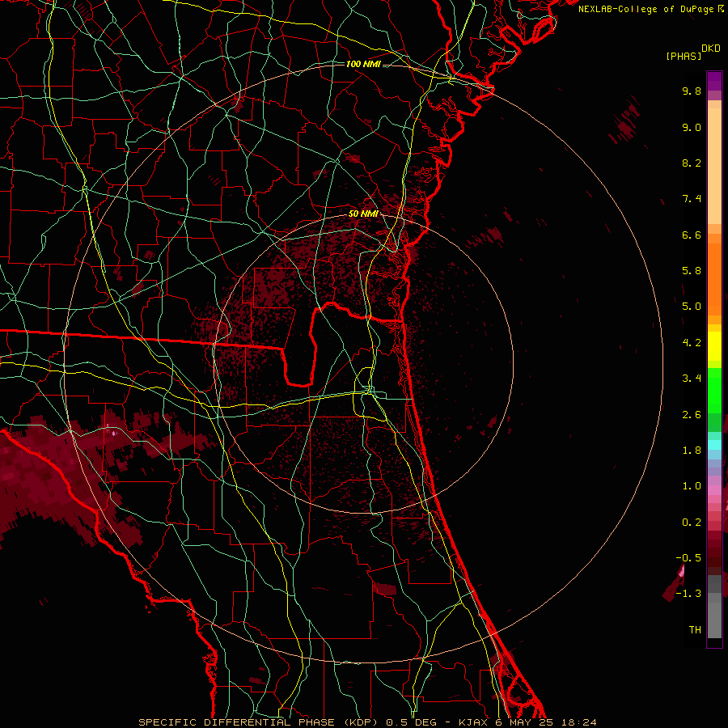The image size is (728, 728).
Task: Select the -1.3 scale label
Action: [688, 594]
